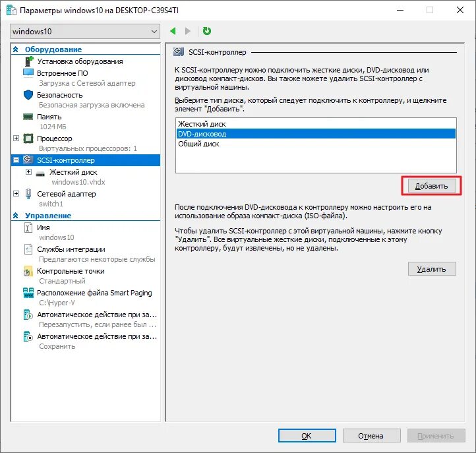Click the settings window title icon

(x=11, y=11)
